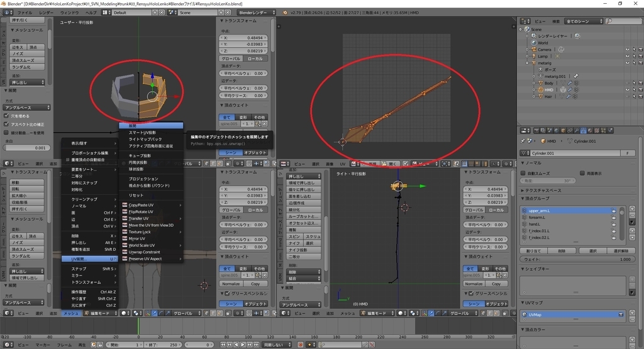
Task: Click the outliner search magnifier field
Action: 623,21
